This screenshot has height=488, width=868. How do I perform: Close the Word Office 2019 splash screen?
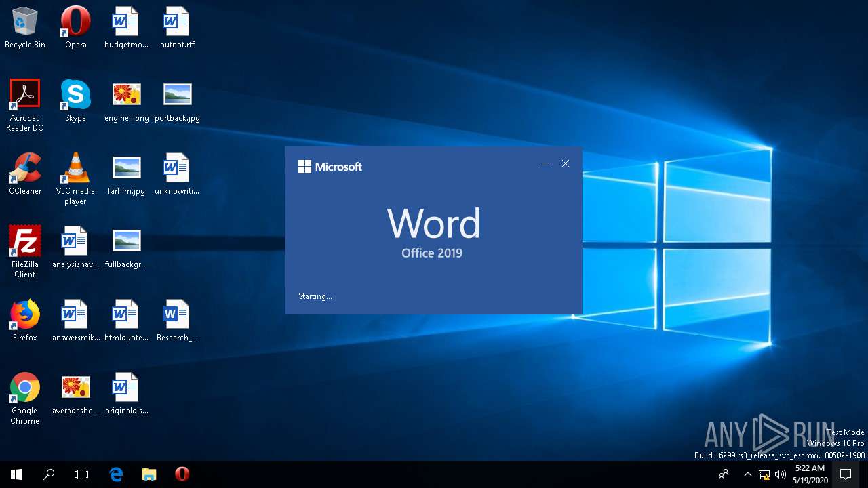click(x=566, y=163)
